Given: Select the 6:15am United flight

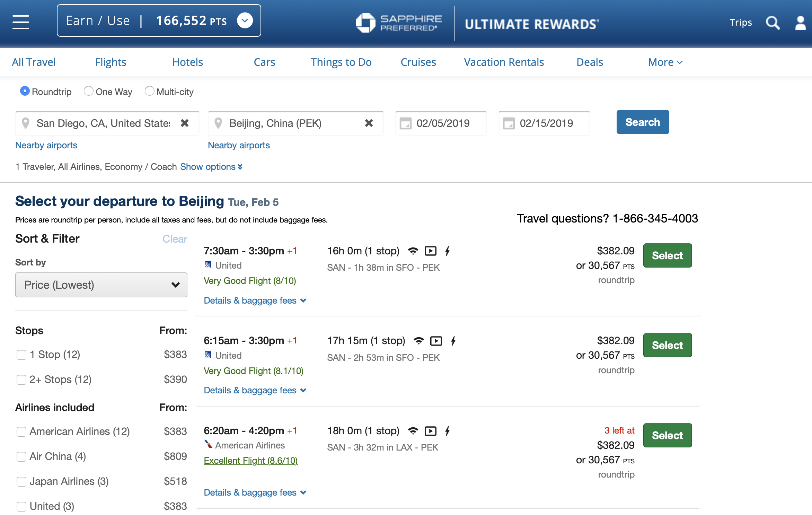Looking at the screenshot, I should [668, 345].
